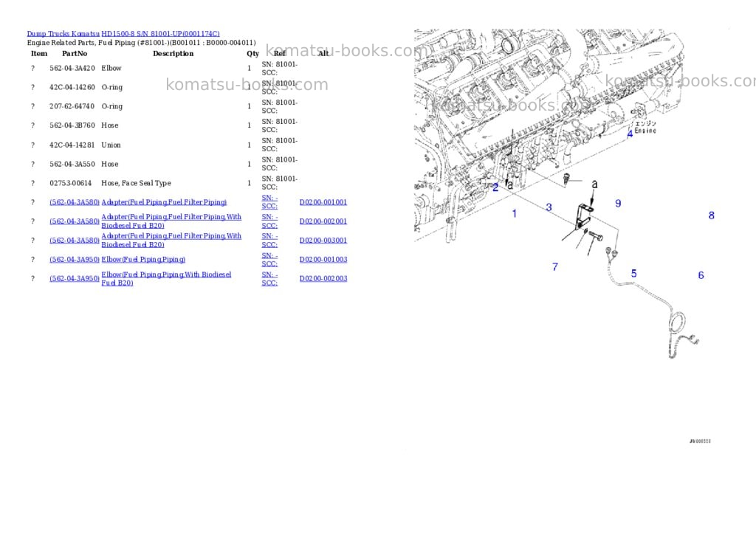
Task: Click part (562-04-3A950) in the D0200-001003 row
Action: 75,259
